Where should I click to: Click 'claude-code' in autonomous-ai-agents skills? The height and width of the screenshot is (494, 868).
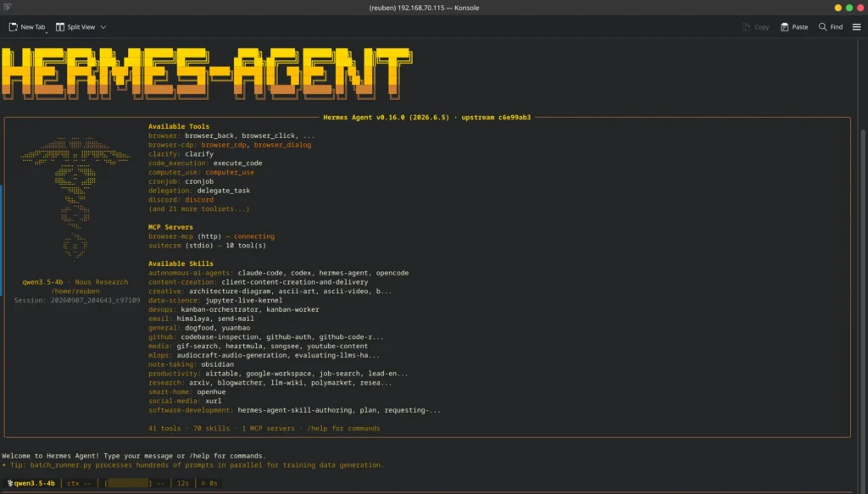tap(260, 273)
